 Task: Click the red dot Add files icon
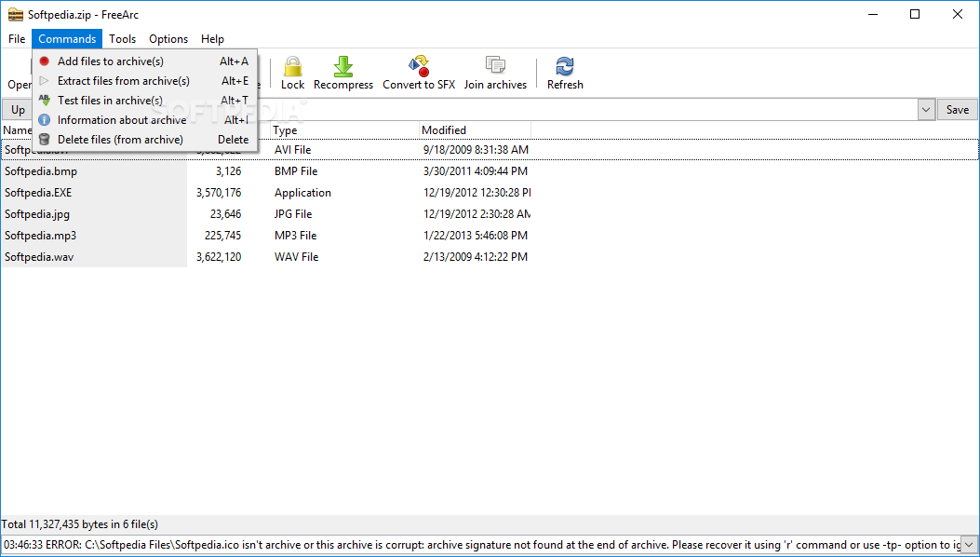[45, 61]
